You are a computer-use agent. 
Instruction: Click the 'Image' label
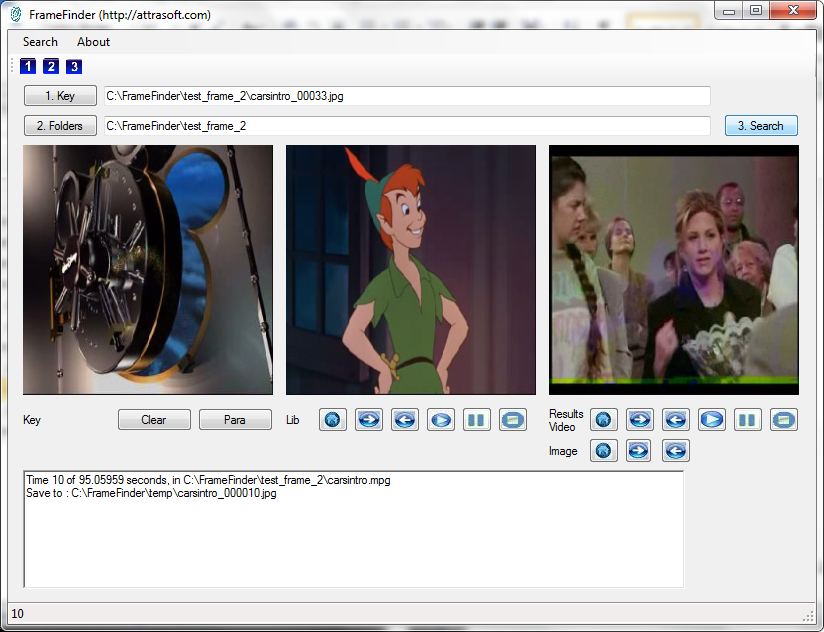563,451
